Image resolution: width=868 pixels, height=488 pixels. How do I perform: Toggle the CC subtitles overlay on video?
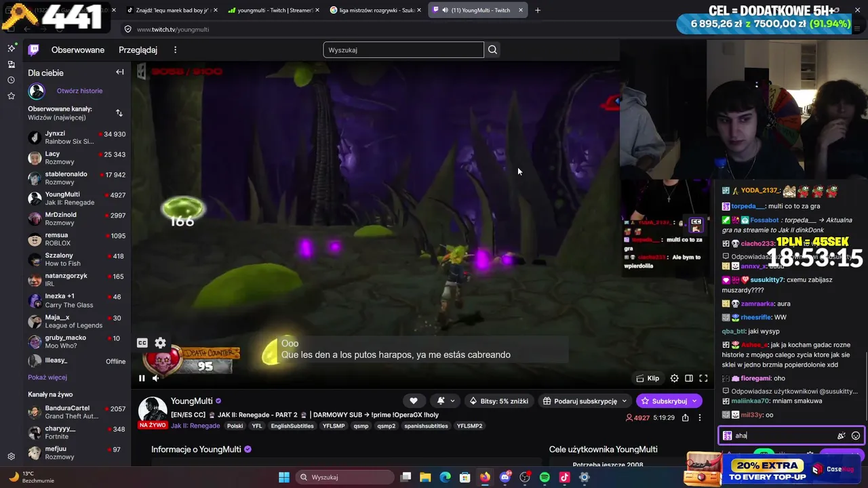(x=142, y=343)
